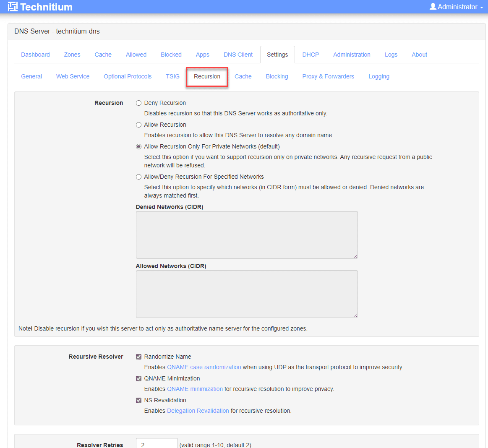Open the TSIG settings sub-tab
Viewport: 488px width, 448px height.
(x=173, y=76)
